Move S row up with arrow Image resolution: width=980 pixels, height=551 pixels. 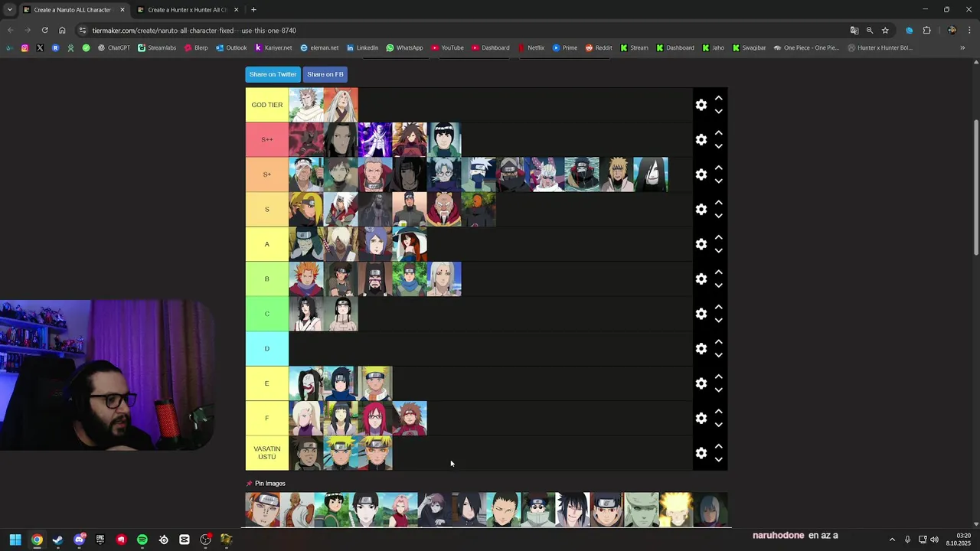coord(718,203)
